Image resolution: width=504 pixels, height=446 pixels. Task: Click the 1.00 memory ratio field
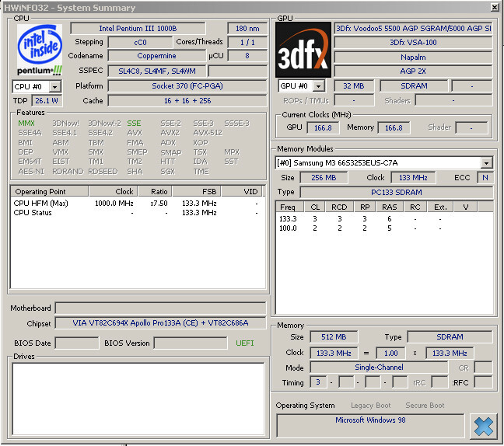[x=391, y=354]
